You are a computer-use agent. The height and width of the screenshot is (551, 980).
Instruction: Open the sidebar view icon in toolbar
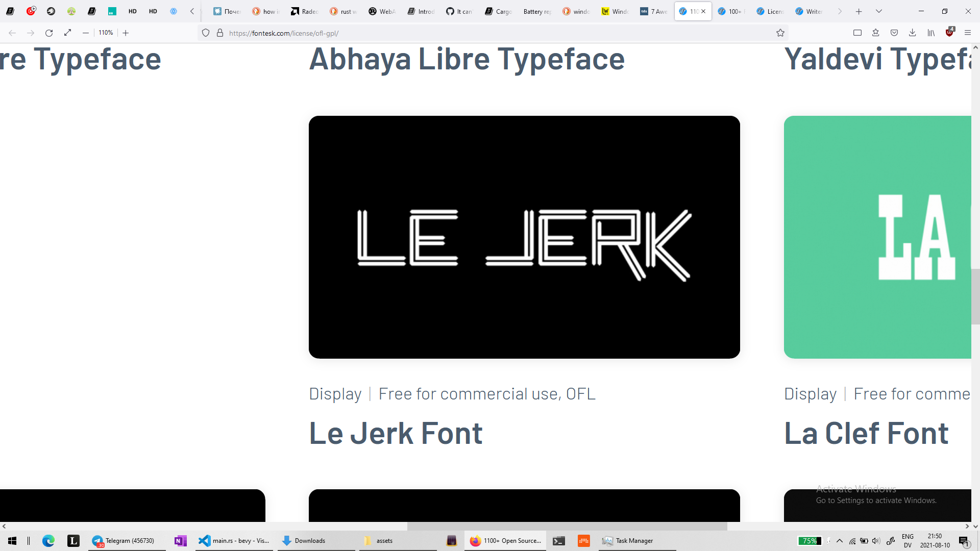click(x=857, y=33)
